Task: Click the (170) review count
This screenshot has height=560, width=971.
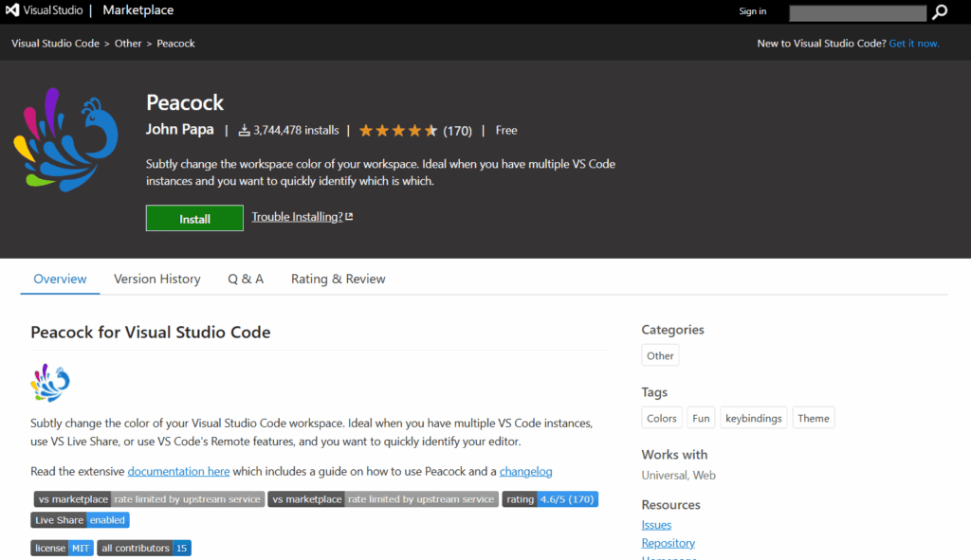Action: pyautogui.click(x=457, y=131)
